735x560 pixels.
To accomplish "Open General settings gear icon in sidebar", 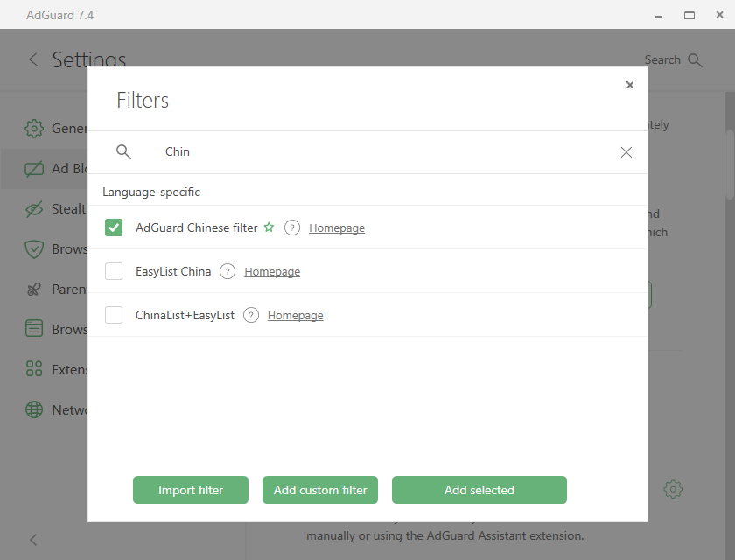I will [34, 129].
